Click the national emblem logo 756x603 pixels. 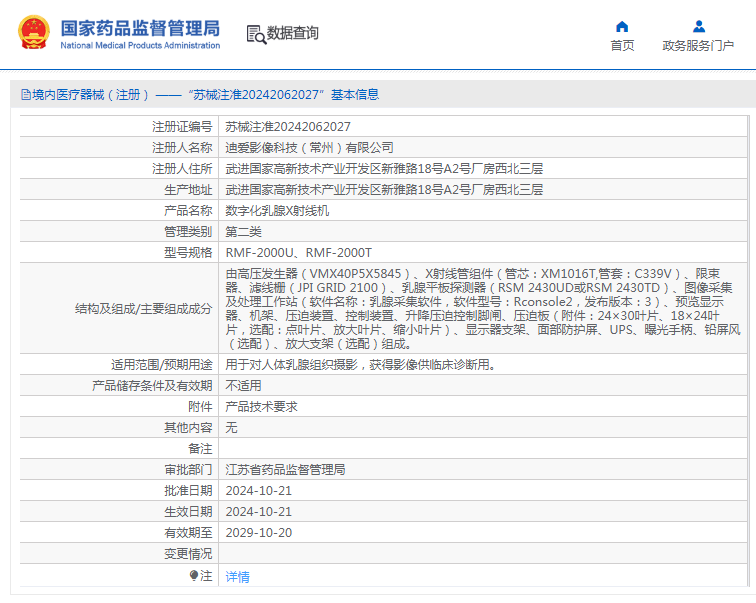coord(34,32)
